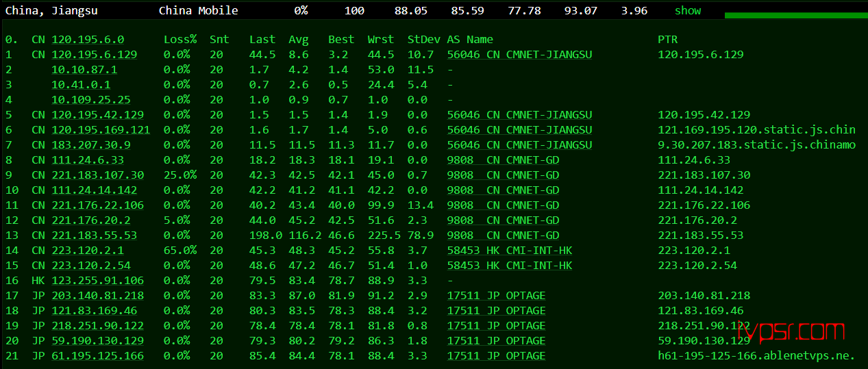Open IP link 120.195.169.121
This screenshot has height=369, width=868.
click(101, 130)
